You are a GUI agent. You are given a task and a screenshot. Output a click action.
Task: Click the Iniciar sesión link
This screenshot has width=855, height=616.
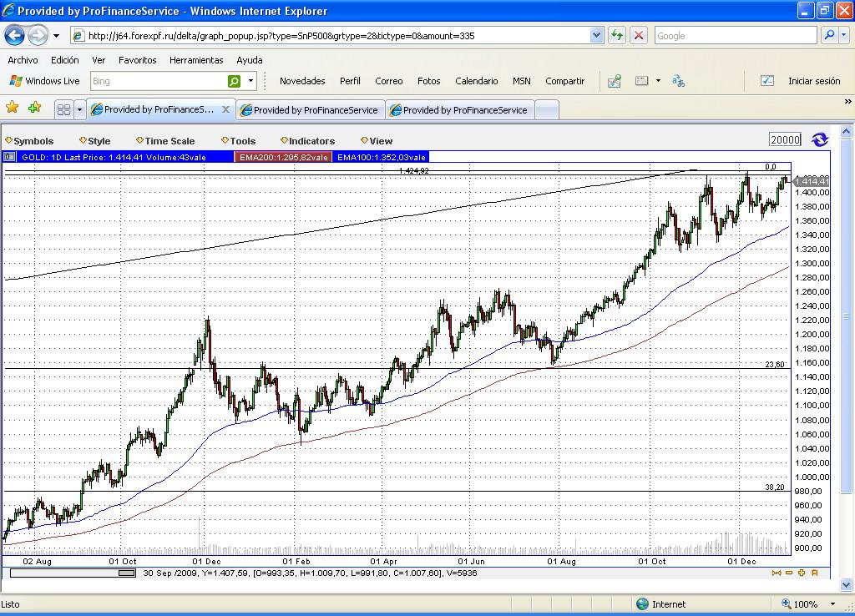click(x=813, y=81)
